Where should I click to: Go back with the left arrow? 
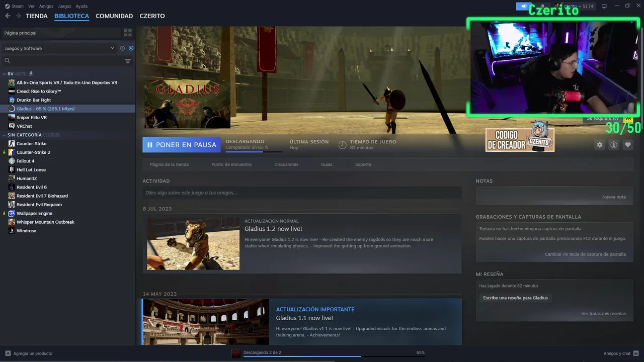pyautogui.click(x=8, y=16)
